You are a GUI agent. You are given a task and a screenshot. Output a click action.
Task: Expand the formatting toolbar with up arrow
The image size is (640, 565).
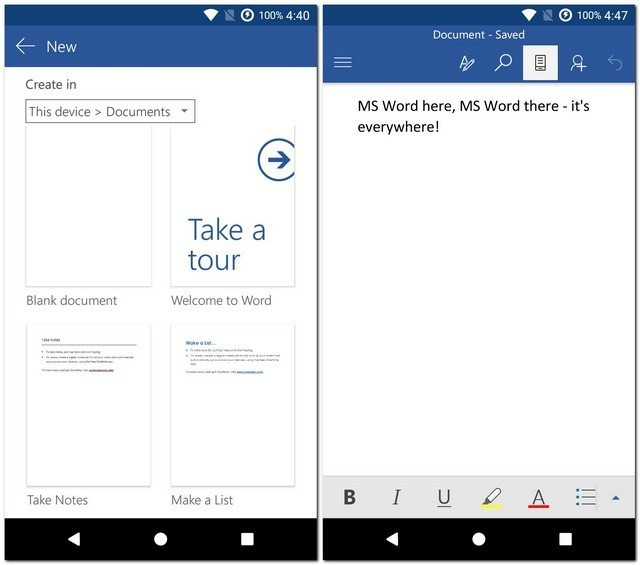tap(616, 497)
